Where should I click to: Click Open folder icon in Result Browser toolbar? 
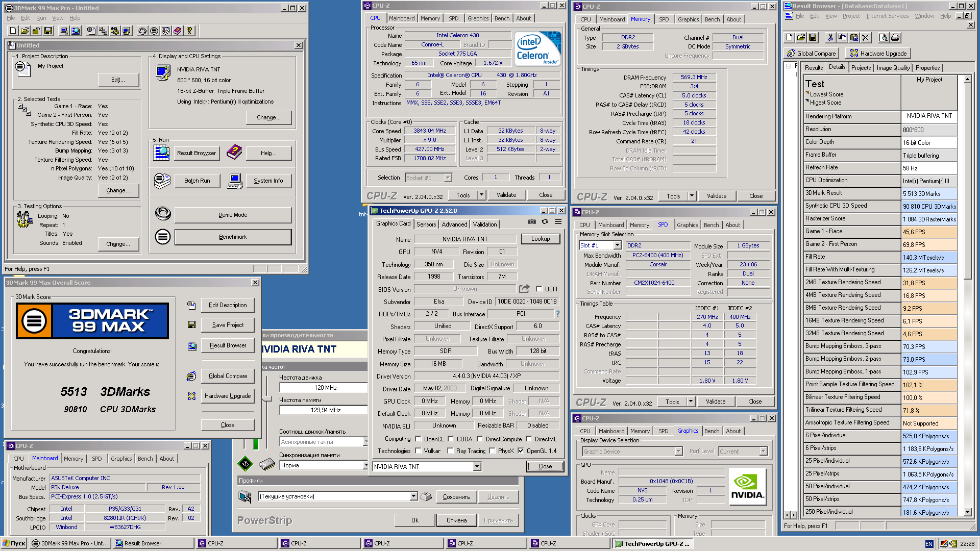801,37
